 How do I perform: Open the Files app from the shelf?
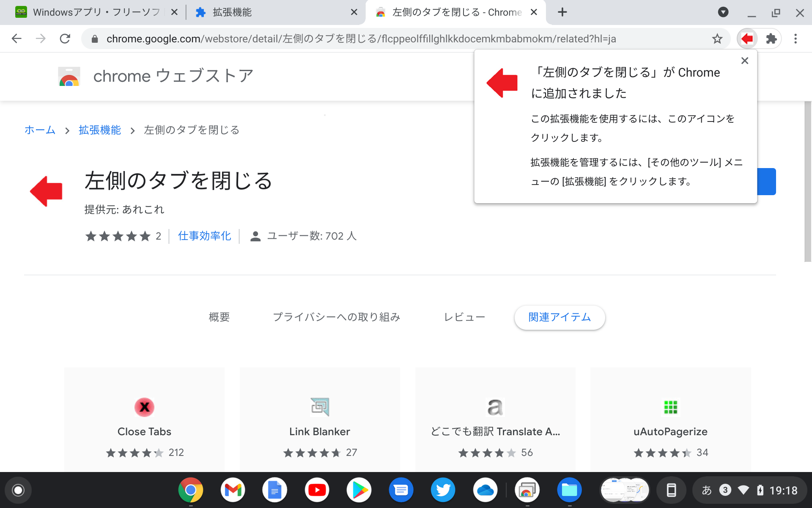tap(570, 490)
